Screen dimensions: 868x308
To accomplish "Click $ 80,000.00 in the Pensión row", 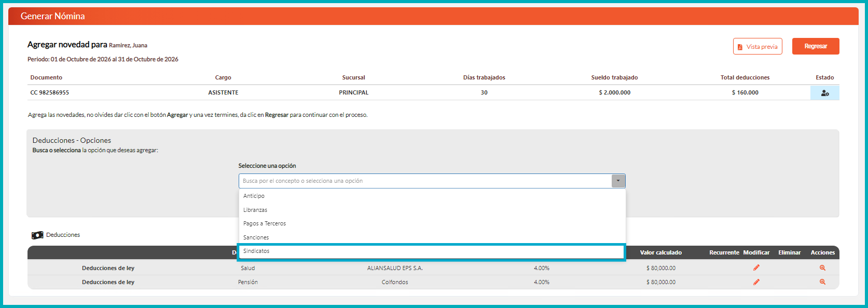I will (661, 282).
